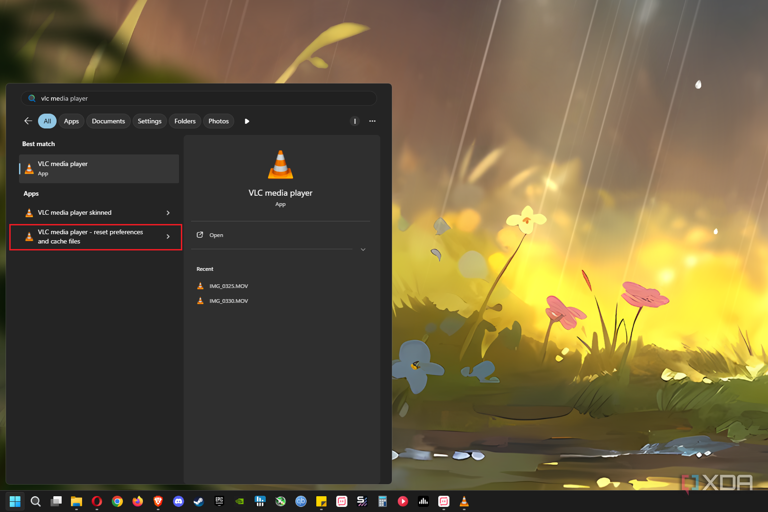Switch to the Settings filter tab
768x512 pixels.
pos(149,121)
